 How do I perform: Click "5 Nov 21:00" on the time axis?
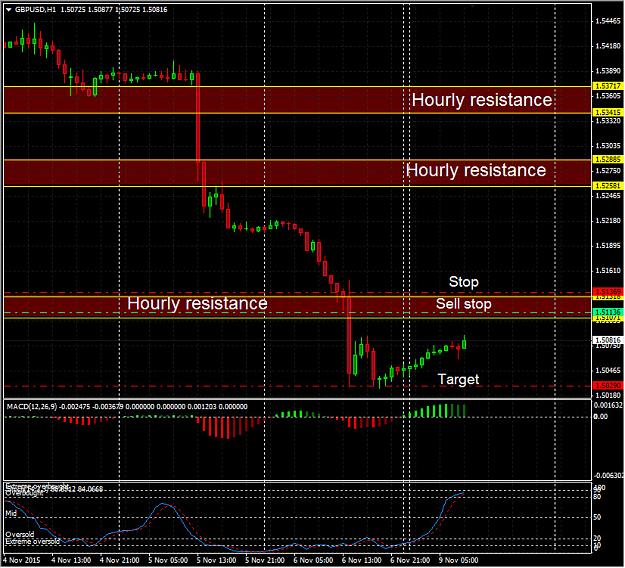click(x=265, y=560)
